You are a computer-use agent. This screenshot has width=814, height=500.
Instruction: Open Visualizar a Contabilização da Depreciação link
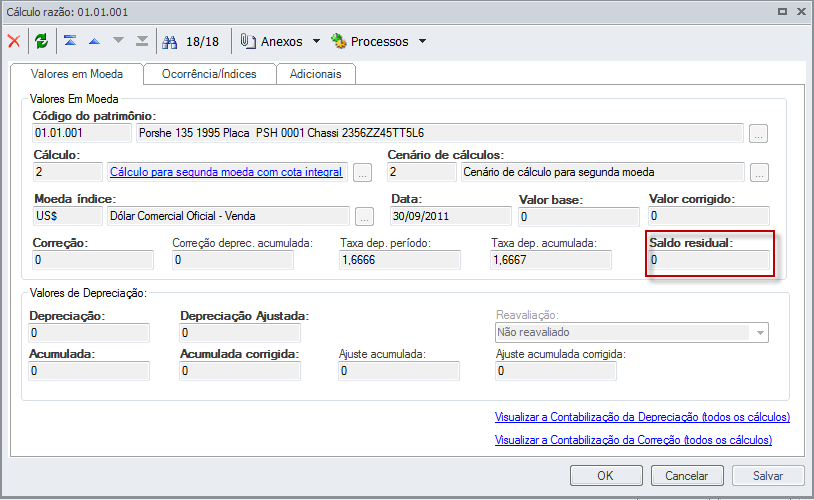point(642,417)
